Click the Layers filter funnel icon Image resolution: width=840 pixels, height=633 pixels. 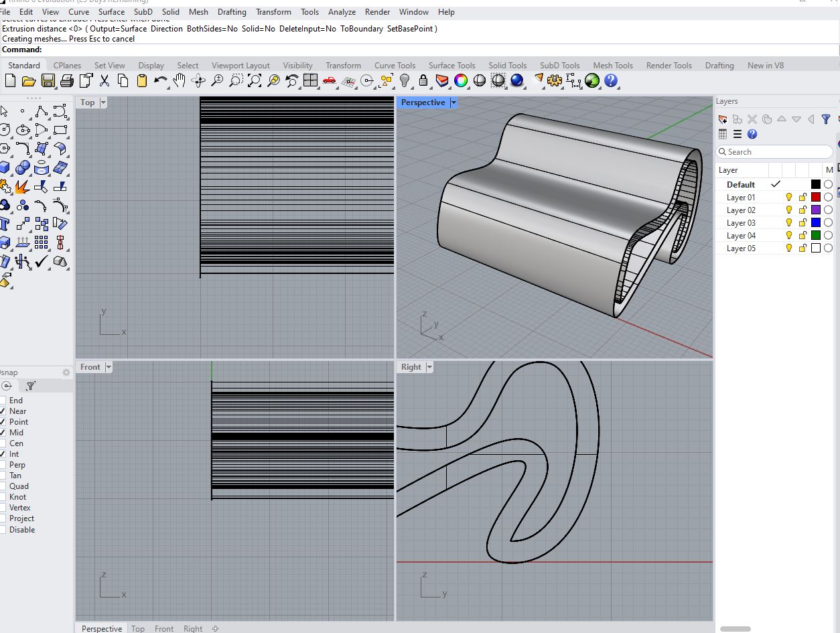point(826,119)
